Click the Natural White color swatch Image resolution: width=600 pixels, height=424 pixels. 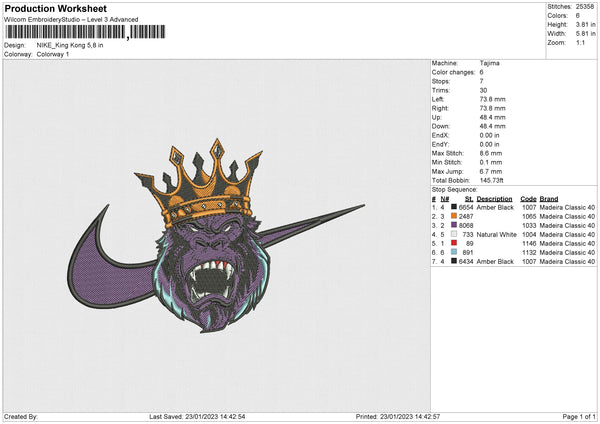click(x=454, y=234)
